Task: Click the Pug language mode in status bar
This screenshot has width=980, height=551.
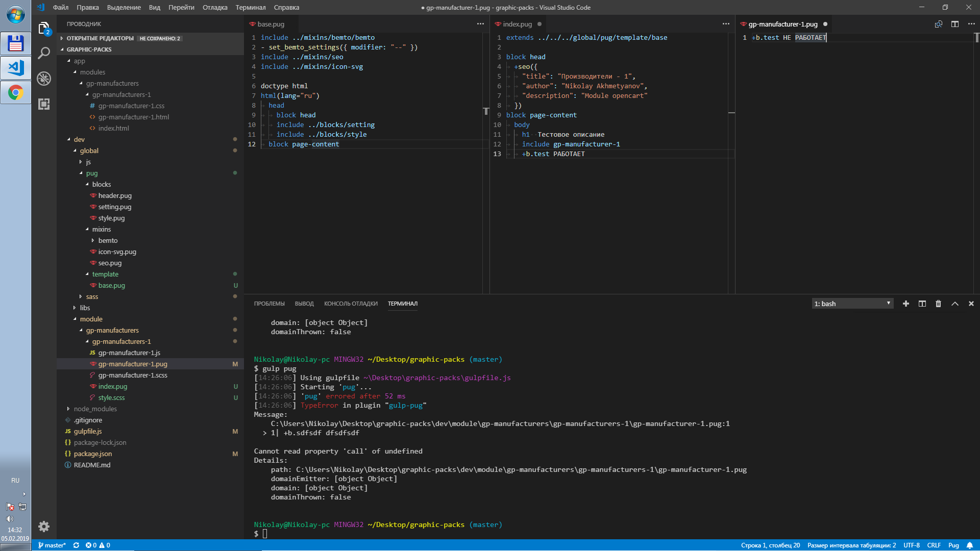Action: 953,545
